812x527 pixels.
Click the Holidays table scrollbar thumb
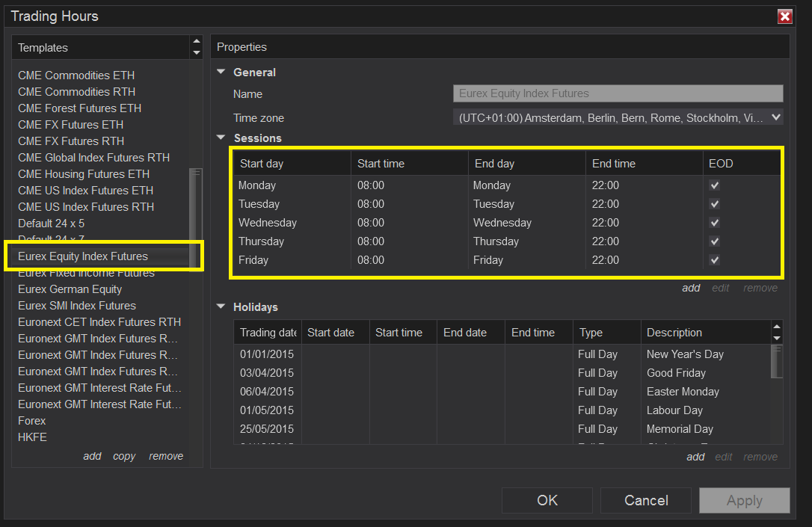pos(776,362)
